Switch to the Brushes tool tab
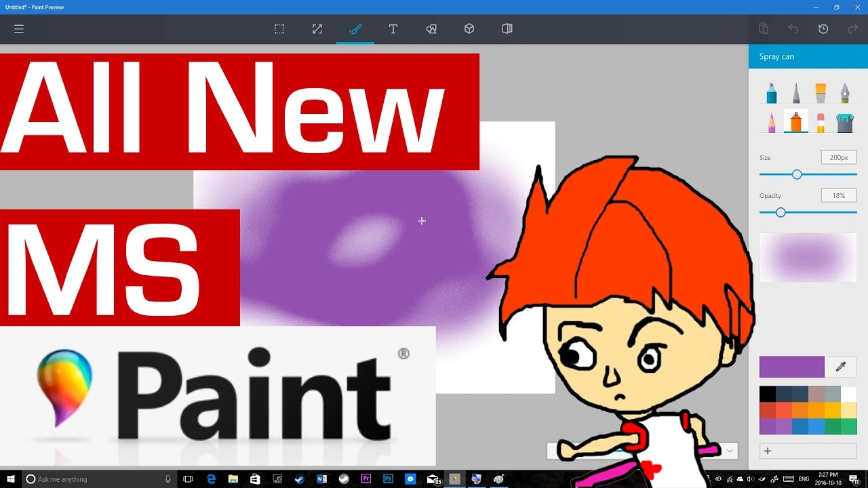The height and width of the screenshot is (488, 868). (355, 29)
